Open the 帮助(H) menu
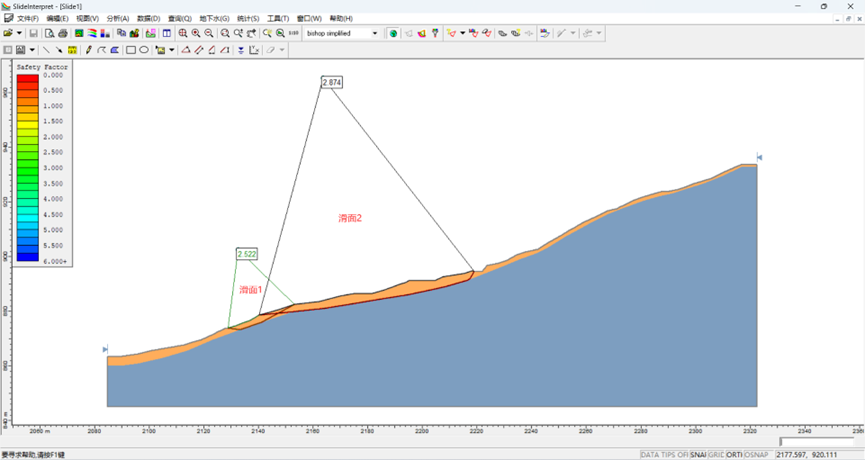 (341, 19)
